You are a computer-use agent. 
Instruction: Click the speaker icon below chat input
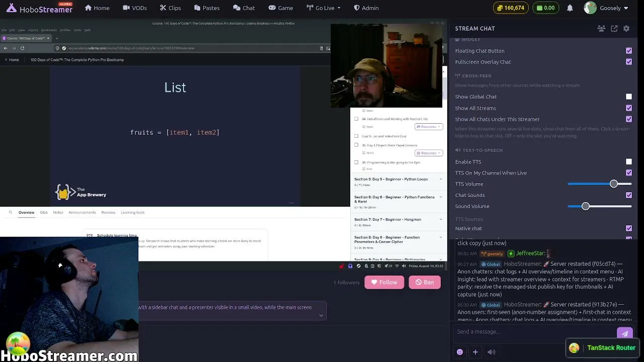tap(492, 352)
